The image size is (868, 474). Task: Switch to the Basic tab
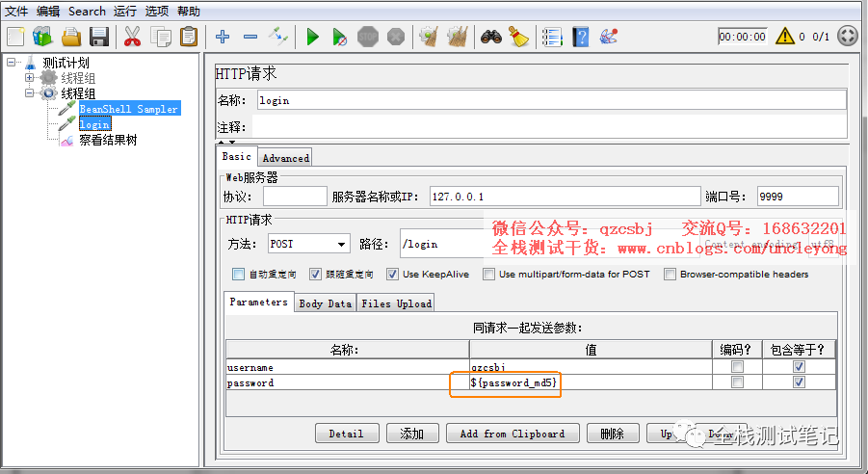[236, 157]
